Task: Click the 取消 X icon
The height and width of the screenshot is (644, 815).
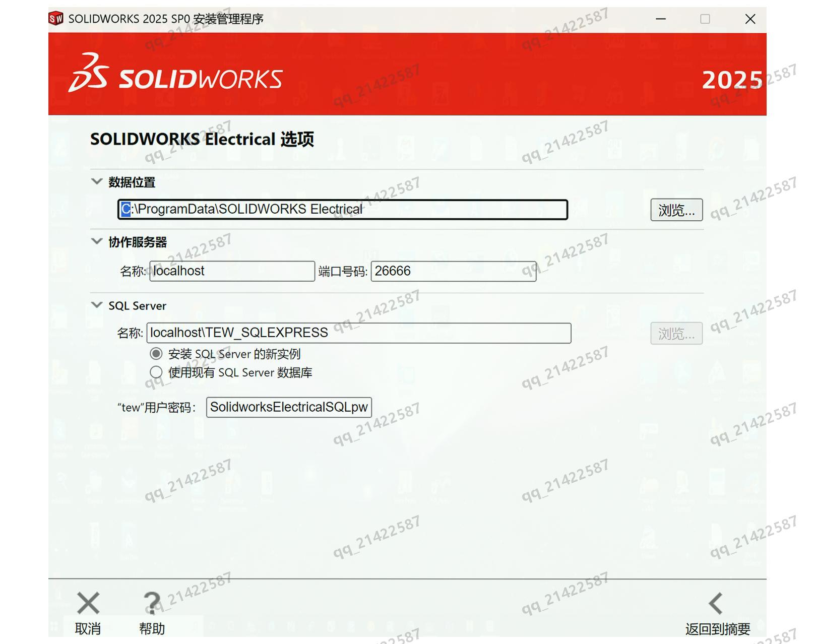Action: click(88, 603)
